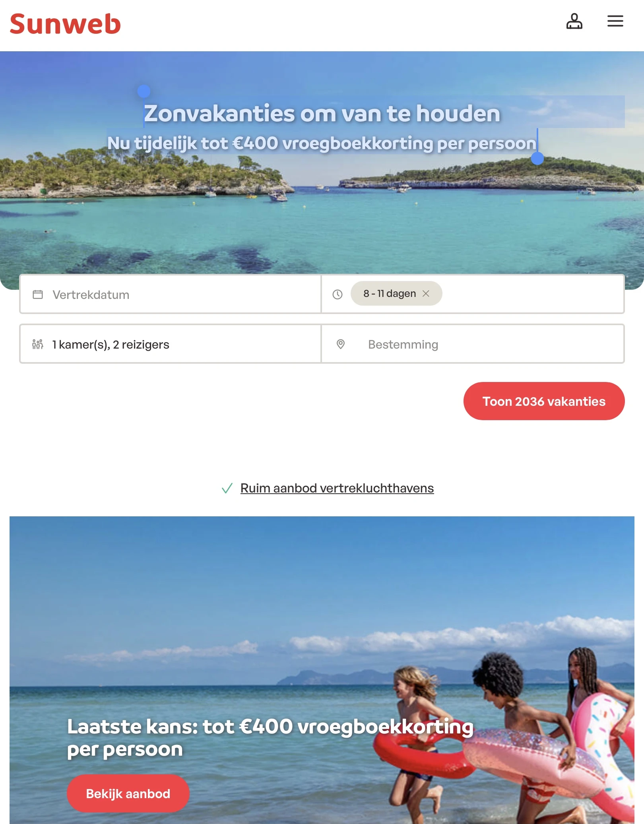644x824 pixels.
Task: Click the calendar icon in Vertrekdatum field
Action: pyautogui.click(x=38, y=295)
